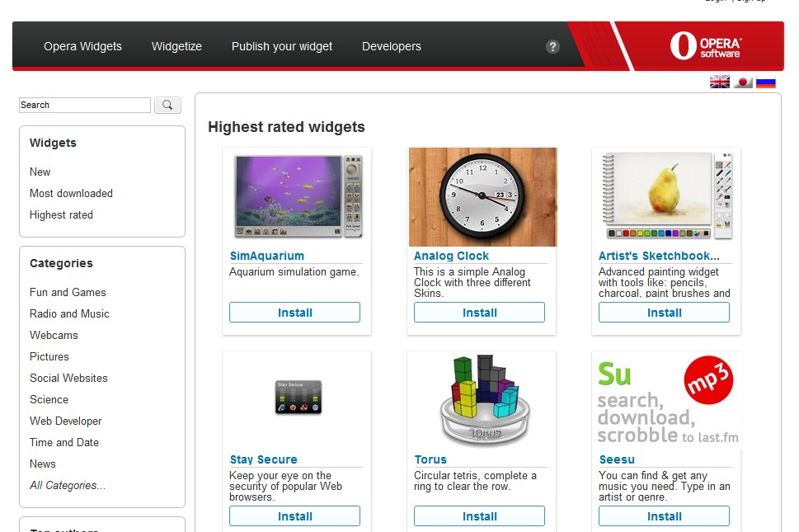Click the magnifying glass search button
799x532 pixels.
(167, 105)
